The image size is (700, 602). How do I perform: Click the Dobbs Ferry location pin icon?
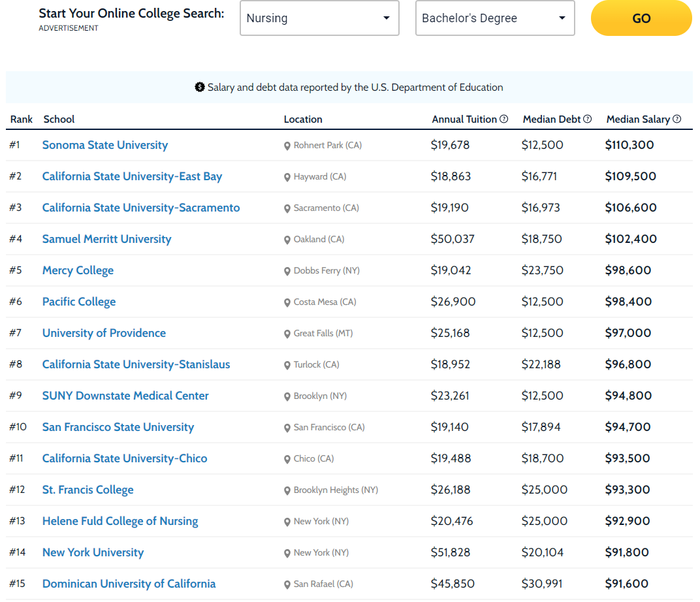[x=287, y=272]
